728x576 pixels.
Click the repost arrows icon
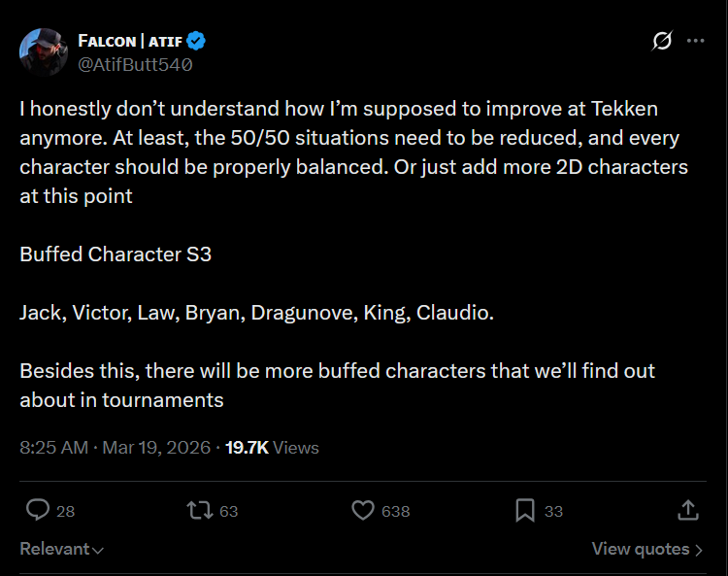(x=199, y=510)
